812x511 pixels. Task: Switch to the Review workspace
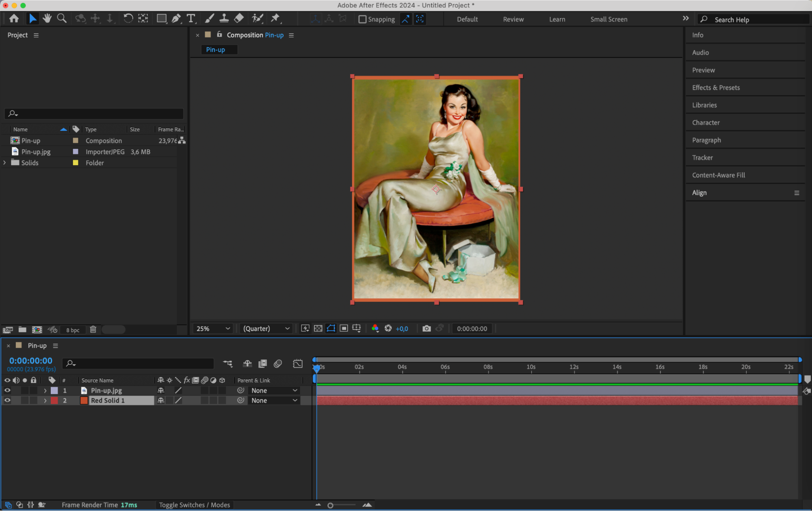tap(513, 19)
